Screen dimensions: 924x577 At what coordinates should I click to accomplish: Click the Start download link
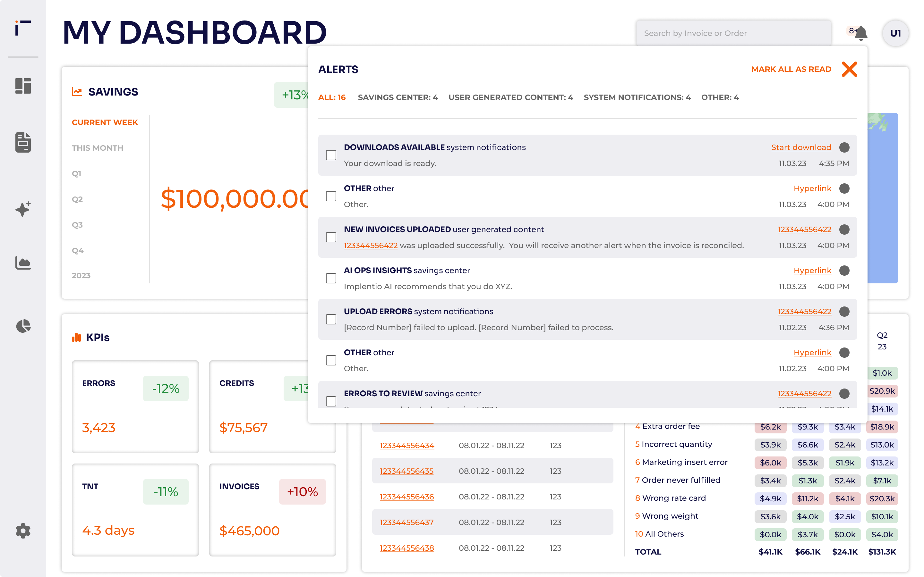(801, 147)
